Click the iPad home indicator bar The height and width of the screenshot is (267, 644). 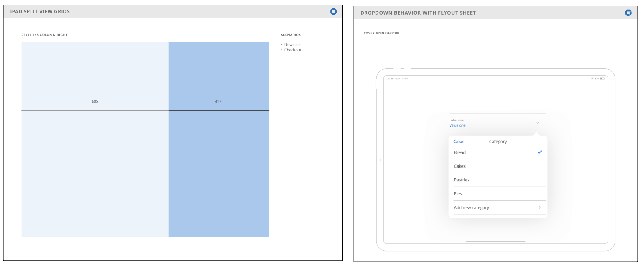tap(496, 241)
